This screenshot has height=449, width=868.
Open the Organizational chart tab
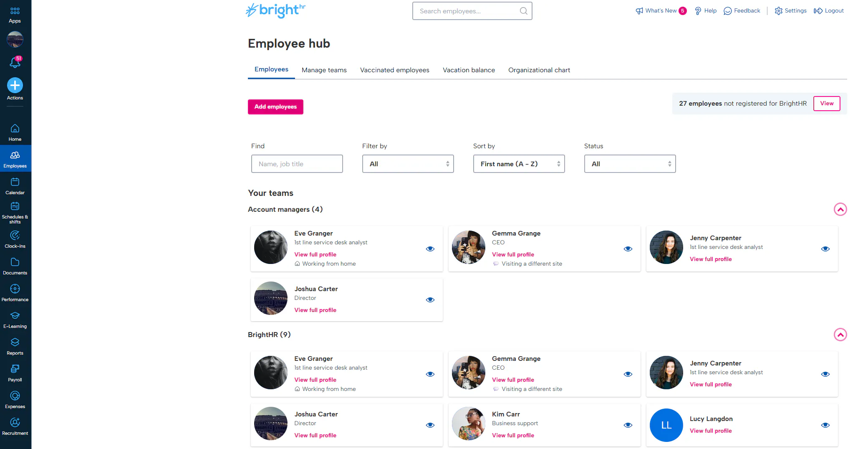539,70
